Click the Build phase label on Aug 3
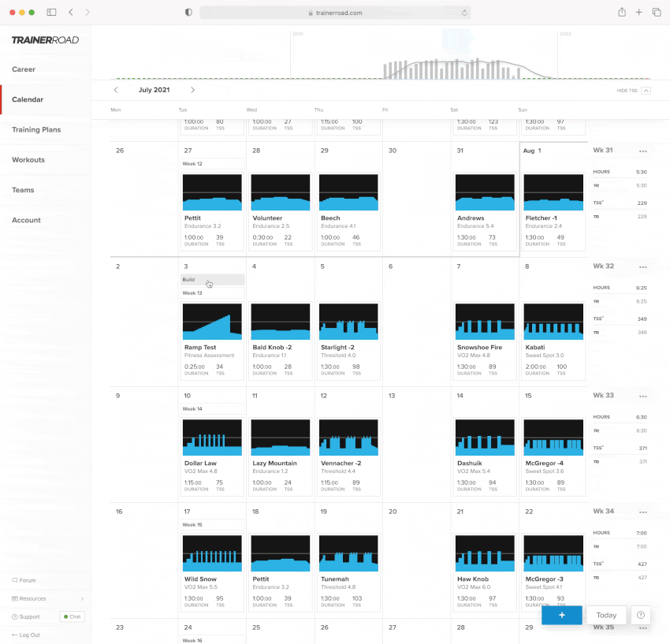670x644 pixels. click(x=212, y=280)
